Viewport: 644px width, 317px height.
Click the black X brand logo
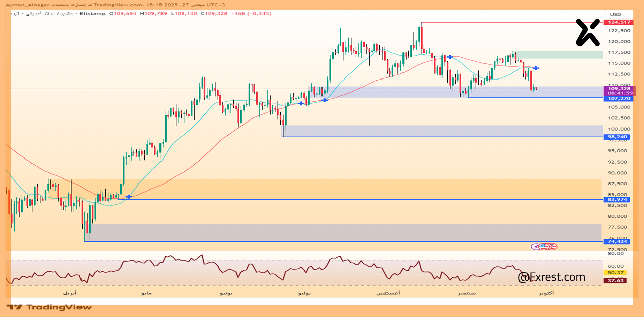[x=588, y=33]
